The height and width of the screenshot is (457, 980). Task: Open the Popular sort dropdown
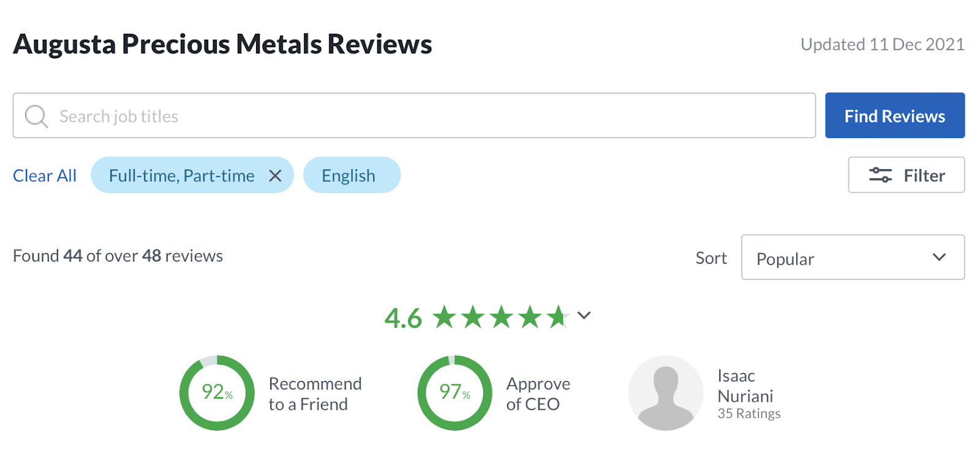point(852,258)
